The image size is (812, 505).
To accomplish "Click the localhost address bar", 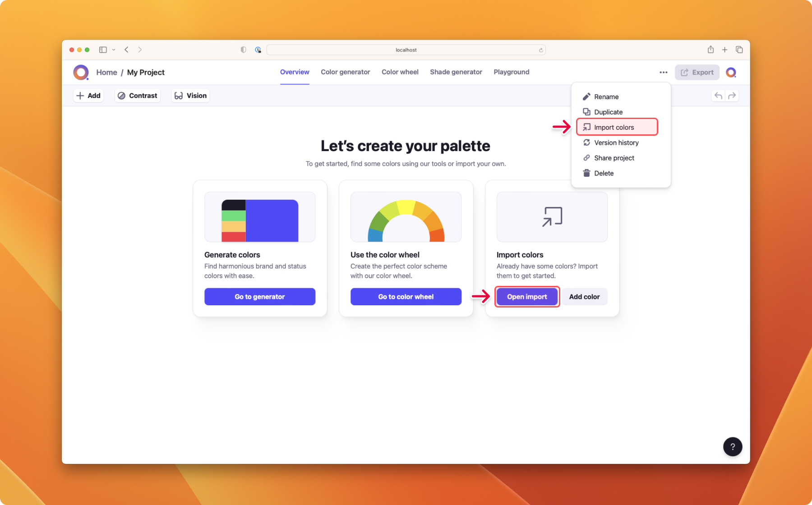I will pos(406,50).
